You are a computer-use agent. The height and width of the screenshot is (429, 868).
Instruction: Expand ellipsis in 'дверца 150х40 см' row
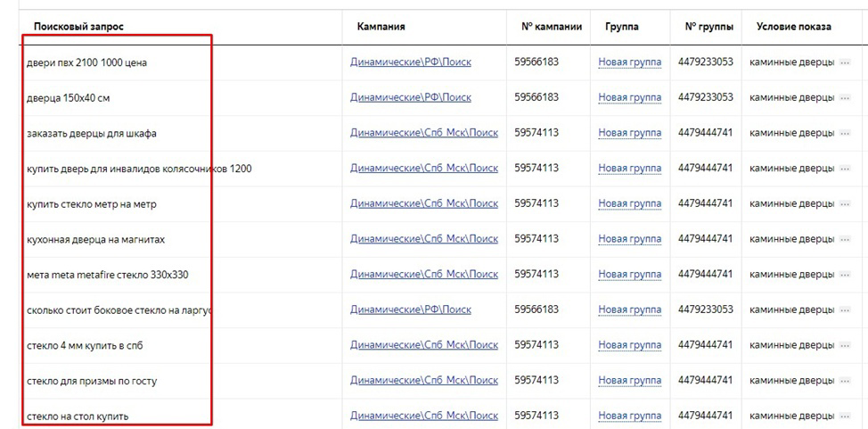point(845,98)
